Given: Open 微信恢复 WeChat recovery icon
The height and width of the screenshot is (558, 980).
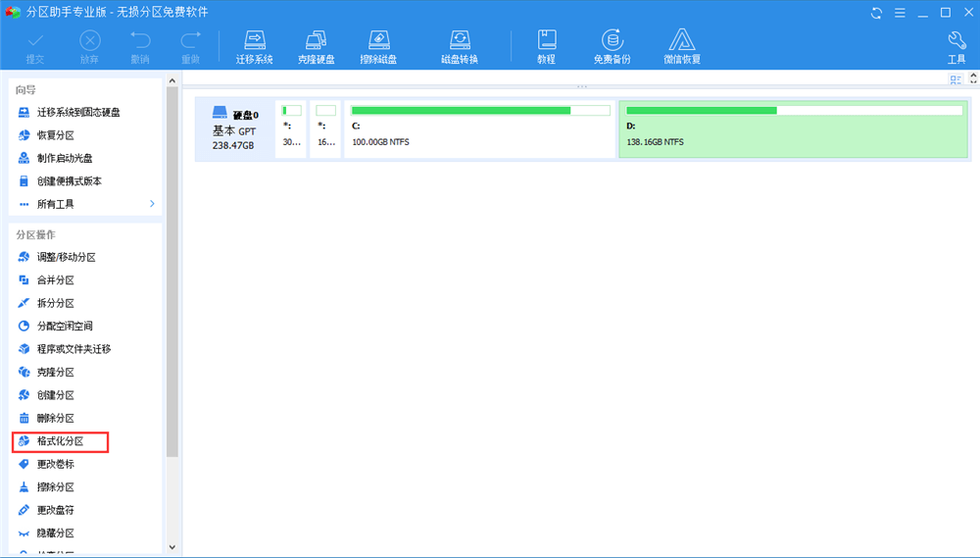Looking at the screenshot, I should (x=682, y=46).
